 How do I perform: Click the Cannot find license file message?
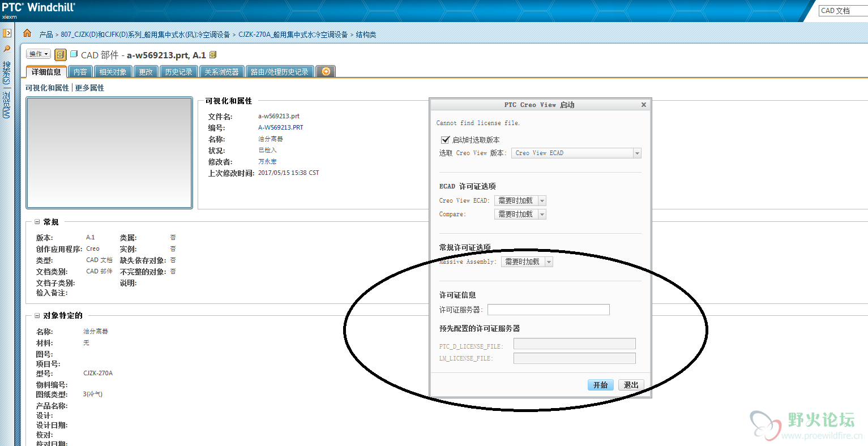pyautogui.click(x=478, y=123)
